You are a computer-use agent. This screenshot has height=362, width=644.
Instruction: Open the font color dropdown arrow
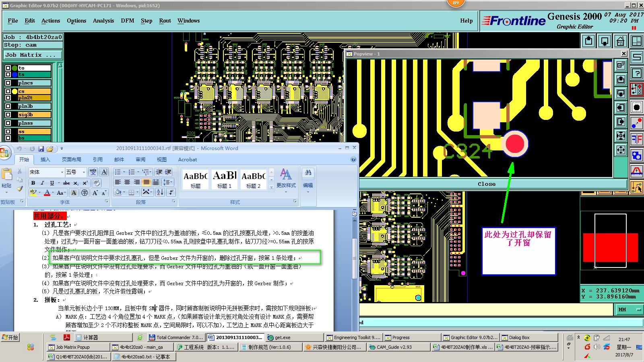point(53,193)
